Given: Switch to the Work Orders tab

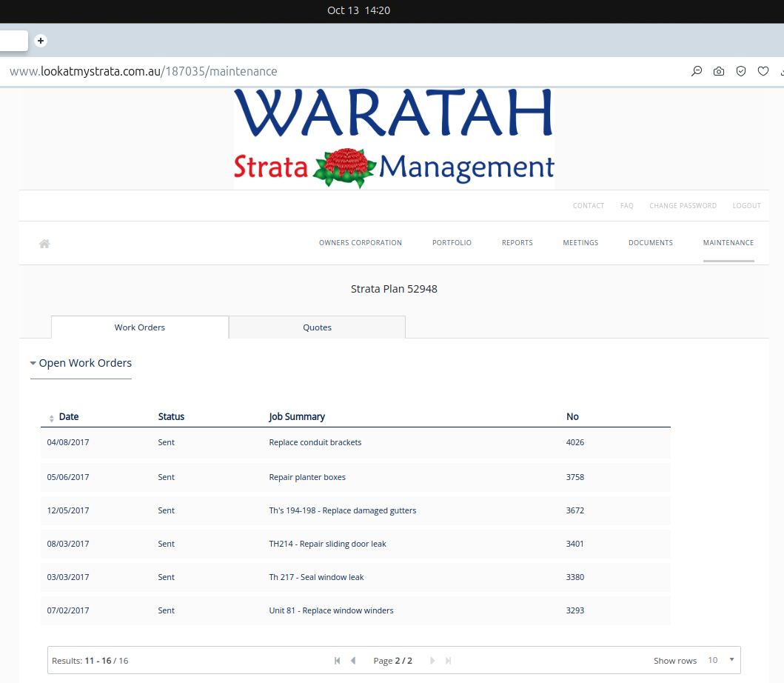Looking at the screenshot, I should pyautogui.click(x=140, y=327).
